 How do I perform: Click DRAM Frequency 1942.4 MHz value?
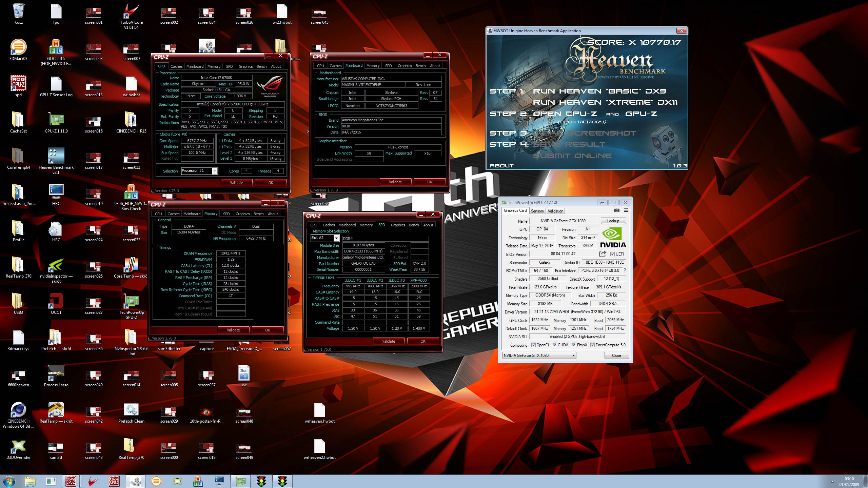[x=231, y=253]
